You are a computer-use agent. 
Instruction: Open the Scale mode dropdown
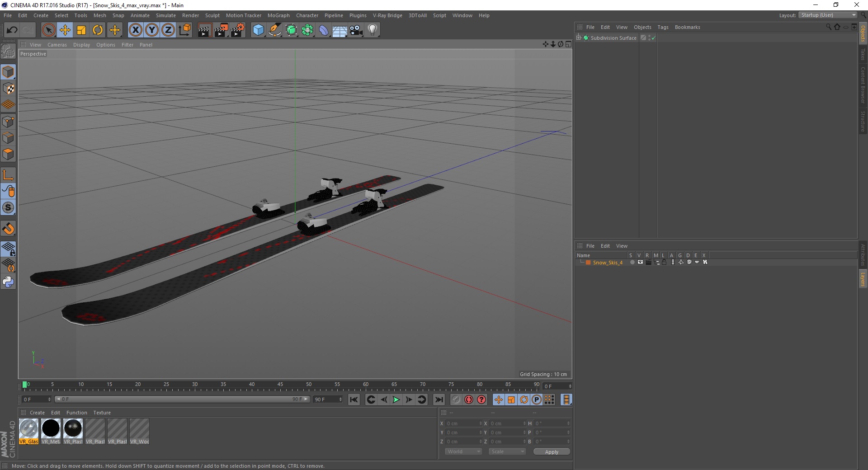[507, 451]
